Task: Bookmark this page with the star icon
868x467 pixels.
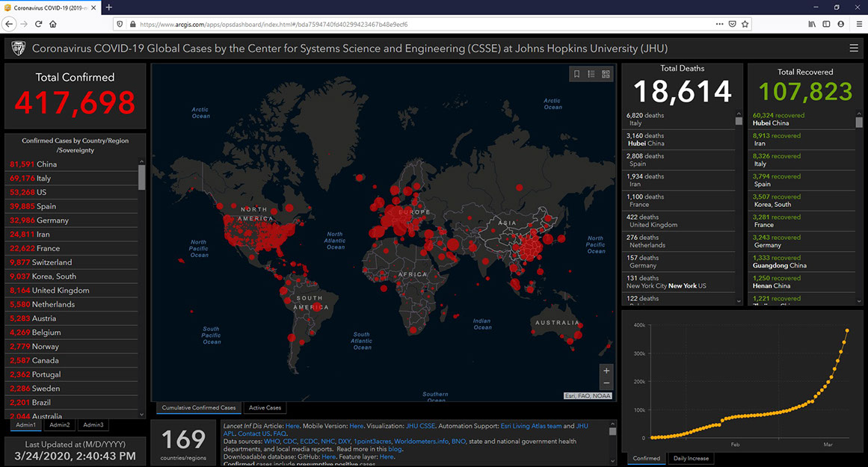Action: pos(745,24)
